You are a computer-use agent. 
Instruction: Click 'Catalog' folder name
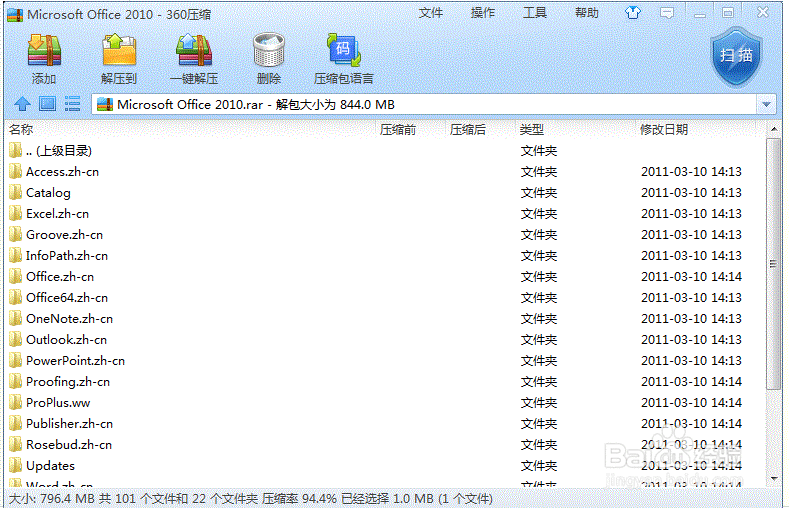pos(48,193)
